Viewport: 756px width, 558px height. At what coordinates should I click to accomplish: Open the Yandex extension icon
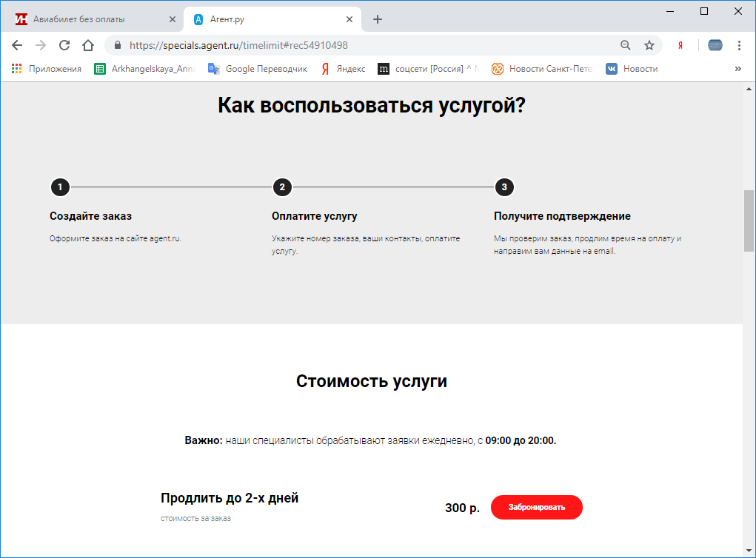680,45
